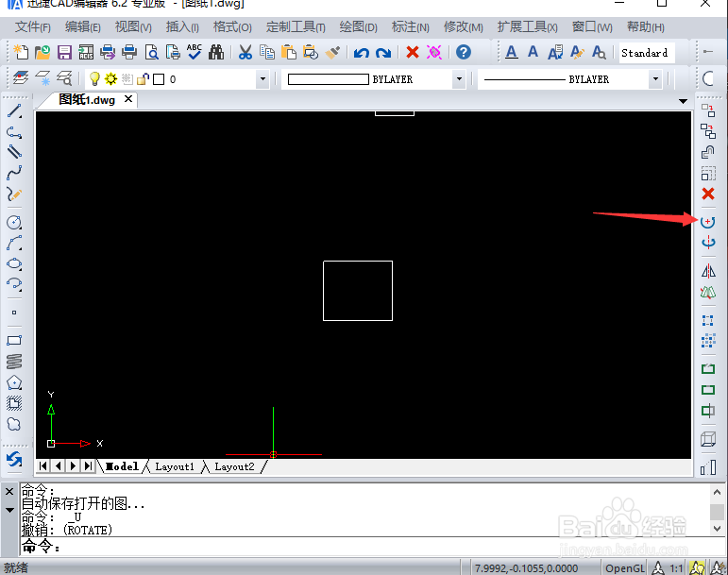The height and width of the screenshot is (575, 728).
Task: Save the drawing with purple disk icon
Action: pyautogui.click(x=64, y=52)
